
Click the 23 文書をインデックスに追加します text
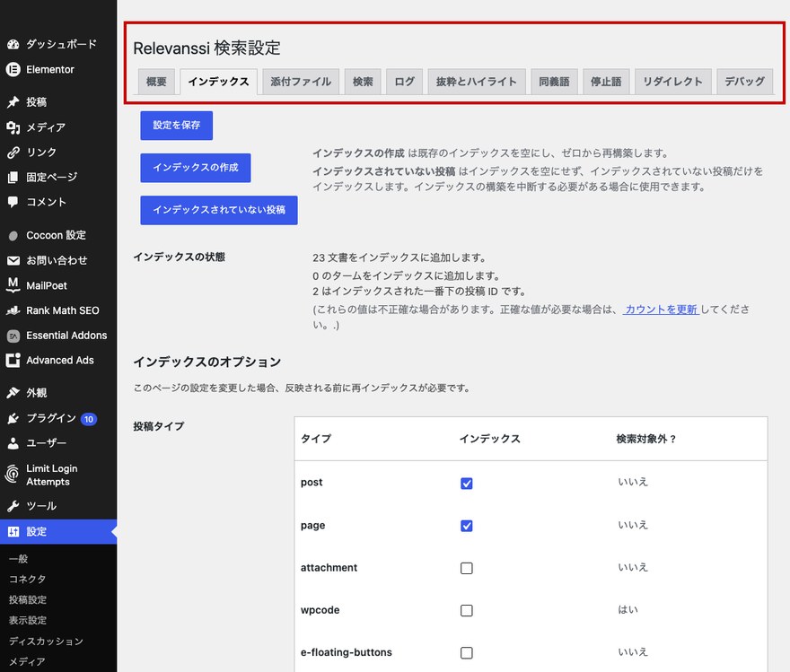tap(399, 257)
